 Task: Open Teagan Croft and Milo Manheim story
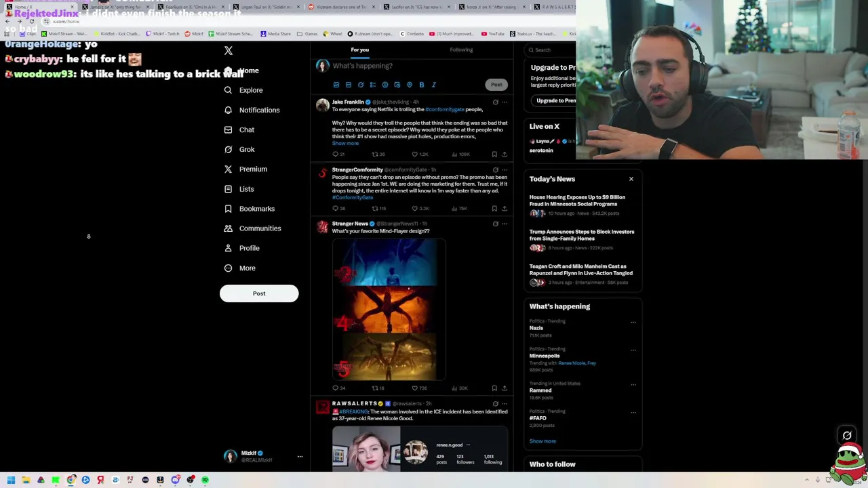point(582,274)
